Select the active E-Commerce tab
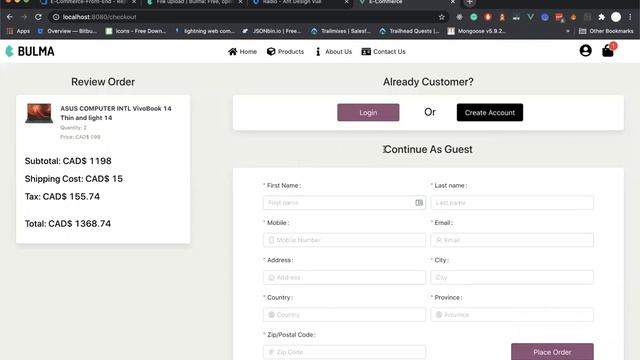 406,2
